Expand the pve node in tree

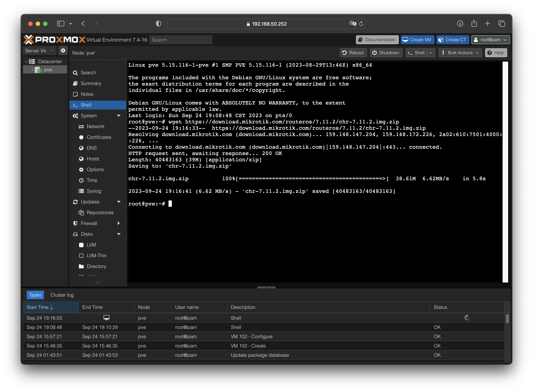point(32,70)
